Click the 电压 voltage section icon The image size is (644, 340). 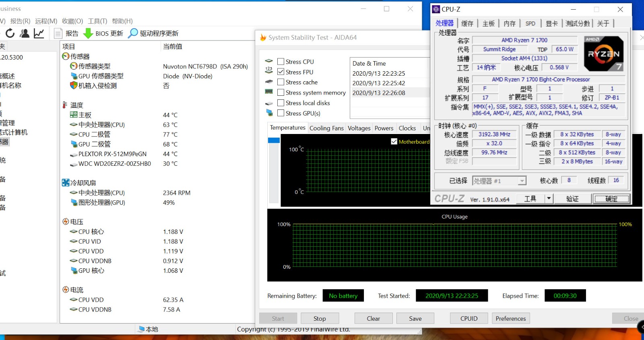coord(66,222)
